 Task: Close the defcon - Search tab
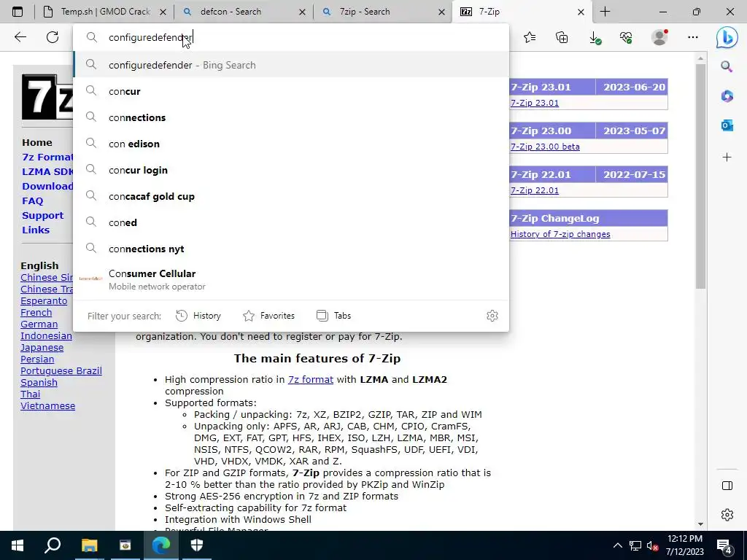point(302,12)
